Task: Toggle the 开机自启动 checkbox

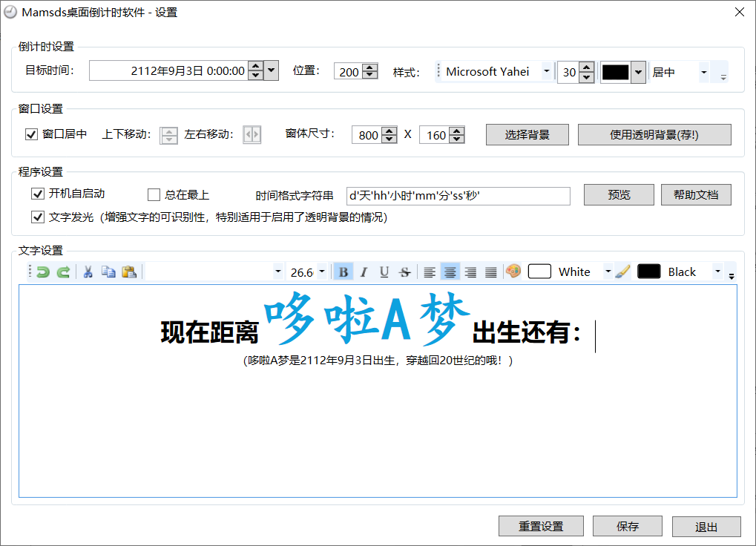Action: 38,194
